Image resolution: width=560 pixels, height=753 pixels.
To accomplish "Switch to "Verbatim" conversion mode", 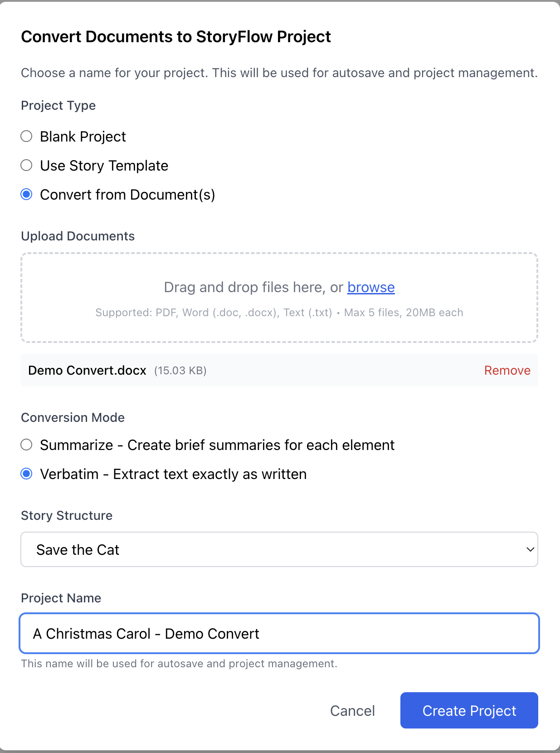I will [x=26, y=474].
